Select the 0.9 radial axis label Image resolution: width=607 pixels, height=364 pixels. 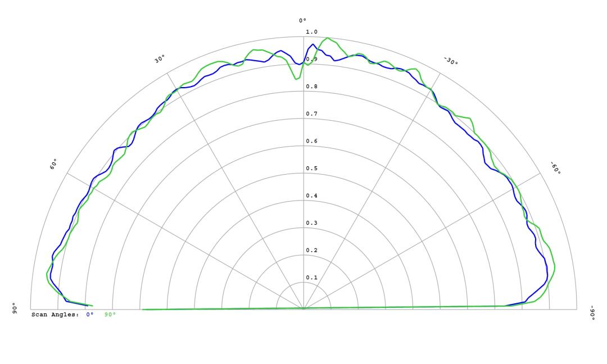(x=311, y=59)
